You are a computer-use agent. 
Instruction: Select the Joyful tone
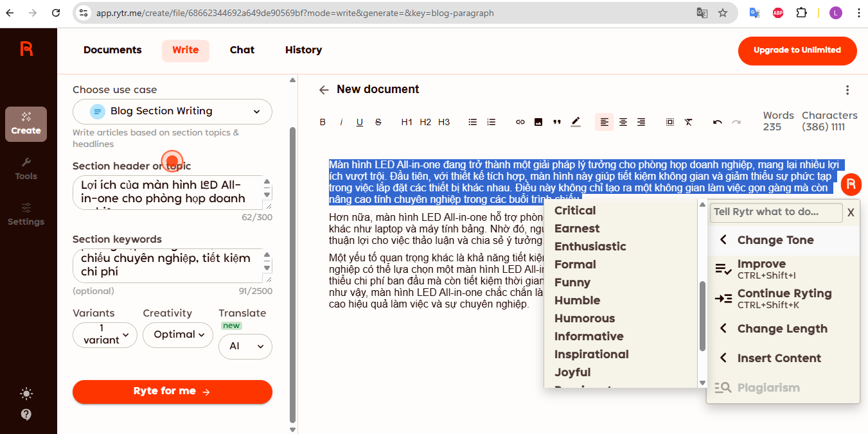tap(572, 372)
